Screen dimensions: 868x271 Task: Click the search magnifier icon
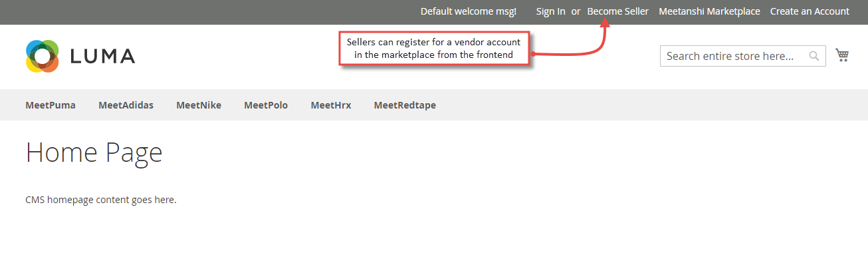click(814, 56)
